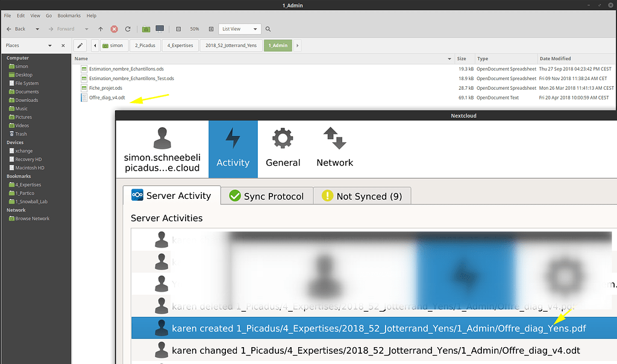Image resolution: width=617 pixels, height=364 pixels.
Task: Click the 1_Admin path button
Action: pyautogui.click(x=278, y=46)
